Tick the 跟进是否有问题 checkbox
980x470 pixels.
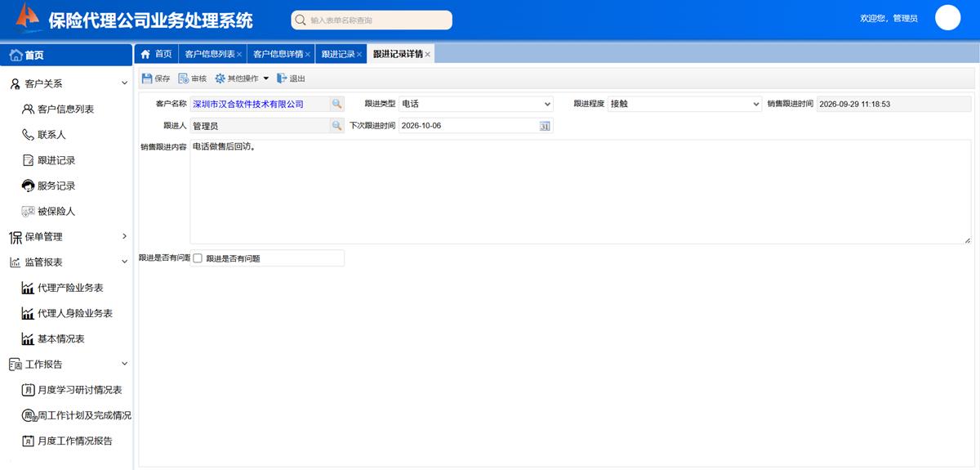pyautogui.click(x=197, y=258)
